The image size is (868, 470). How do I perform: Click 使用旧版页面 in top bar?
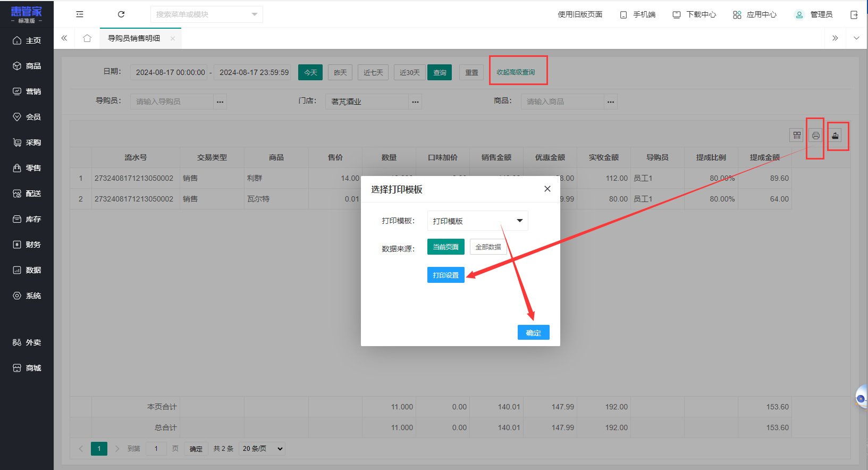(580, 14)
